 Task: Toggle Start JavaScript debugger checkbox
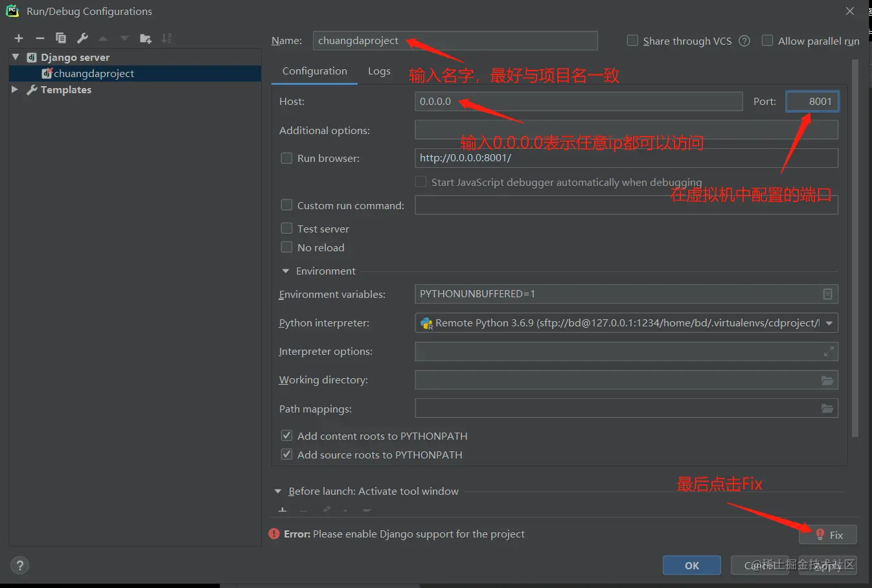tap(421, 182)
